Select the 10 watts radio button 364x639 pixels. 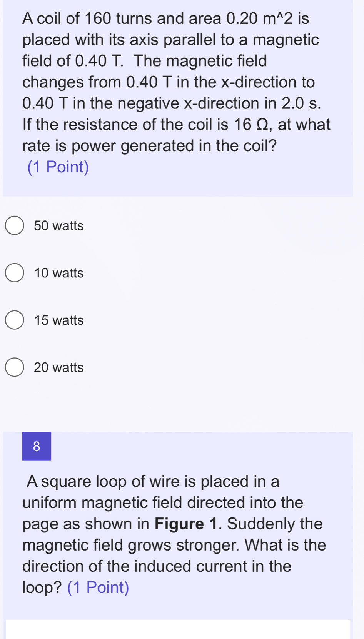click(x=15, y=273)
